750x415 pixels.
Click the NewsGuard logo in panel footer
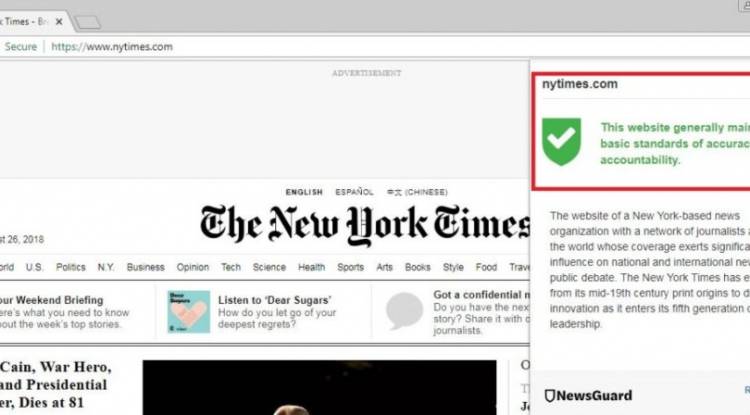coord(588,395)
